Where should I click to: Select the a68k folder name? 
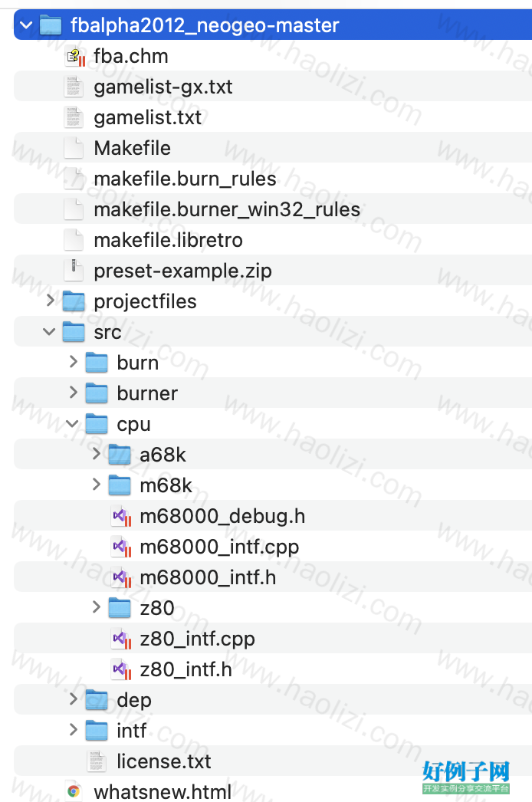[x=163, y=455]
